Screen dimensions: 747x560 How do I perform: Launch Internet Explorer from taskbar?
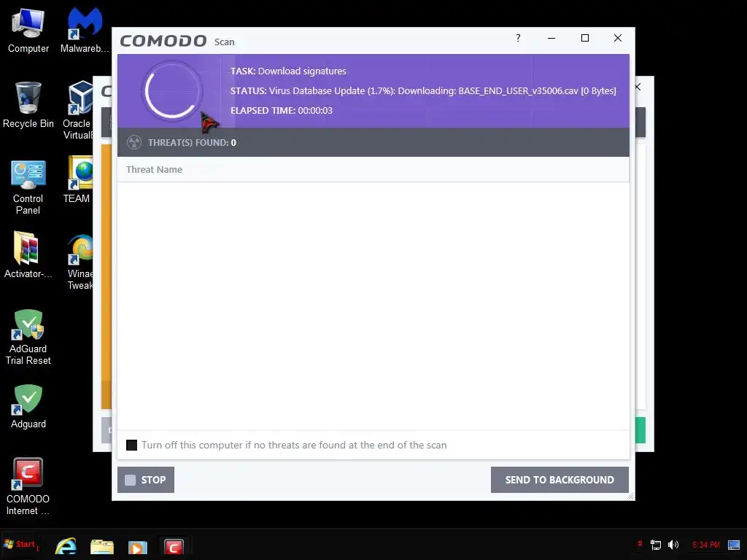pos(66,545)
